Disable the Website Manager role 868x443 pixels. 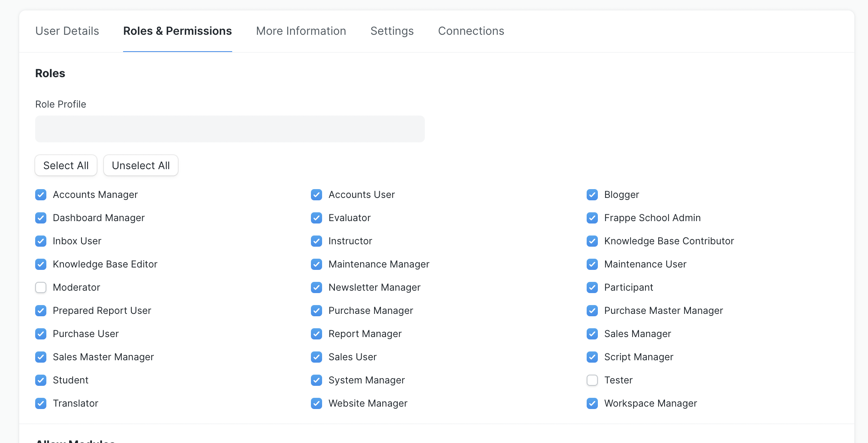[x=316, y=403]
